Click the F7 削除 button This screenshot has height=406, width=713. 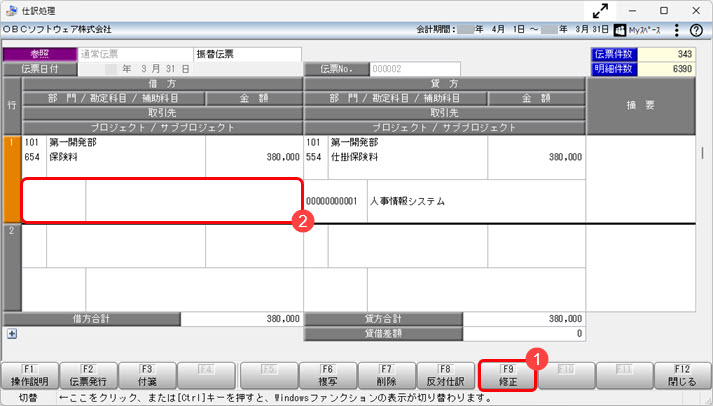387,376
